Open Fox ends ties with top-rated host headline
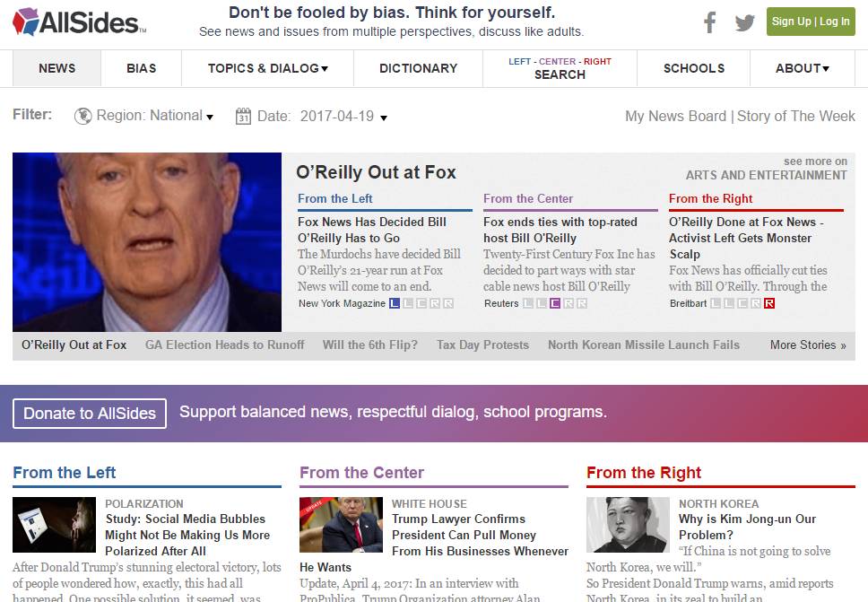This screenshot has height=602, width=868. pyautogui.click(x=560, y=230)
